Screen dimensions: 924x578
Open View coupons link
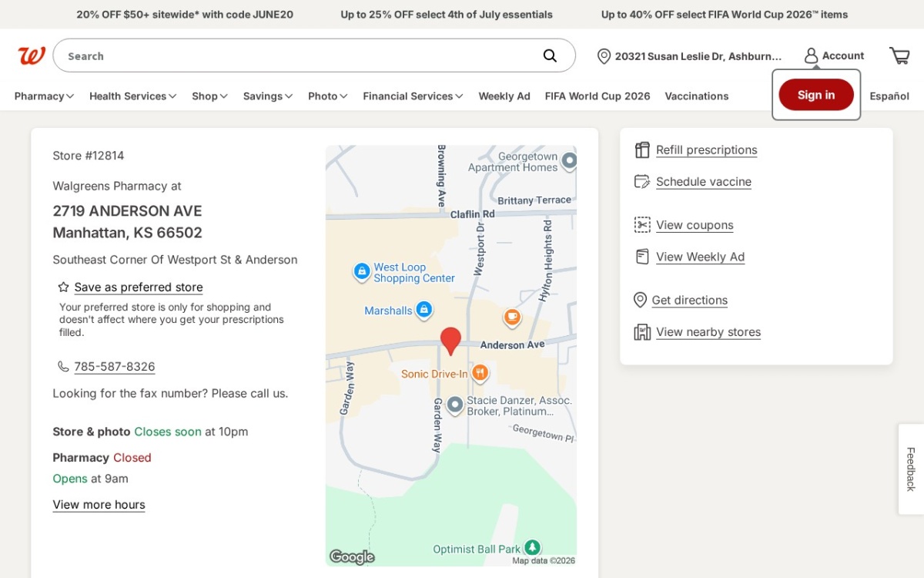click(x=695, y=224)
